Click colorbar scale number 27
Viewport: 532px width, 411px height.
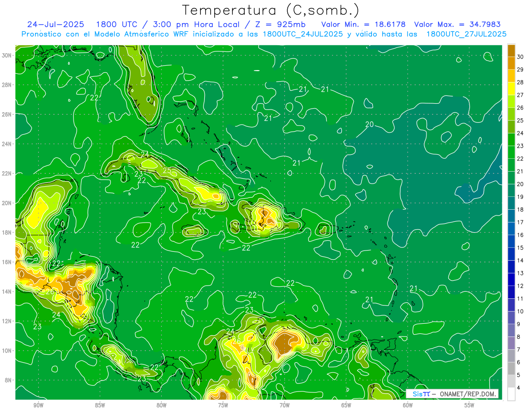point(520,95)
